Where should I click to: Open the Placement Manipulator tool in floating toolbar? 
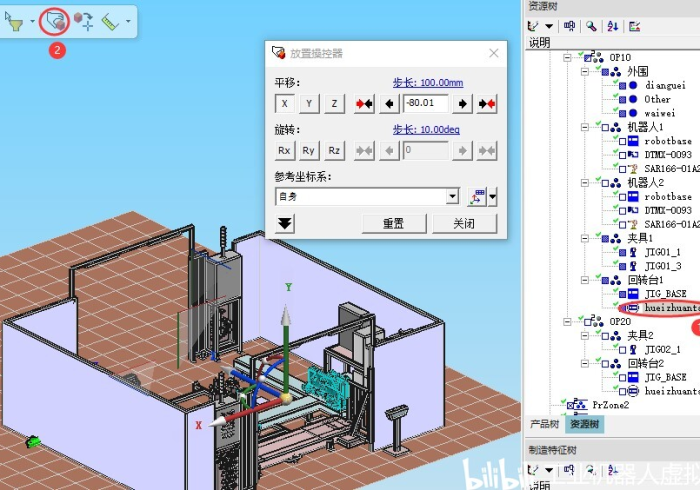tap(55, 19)
